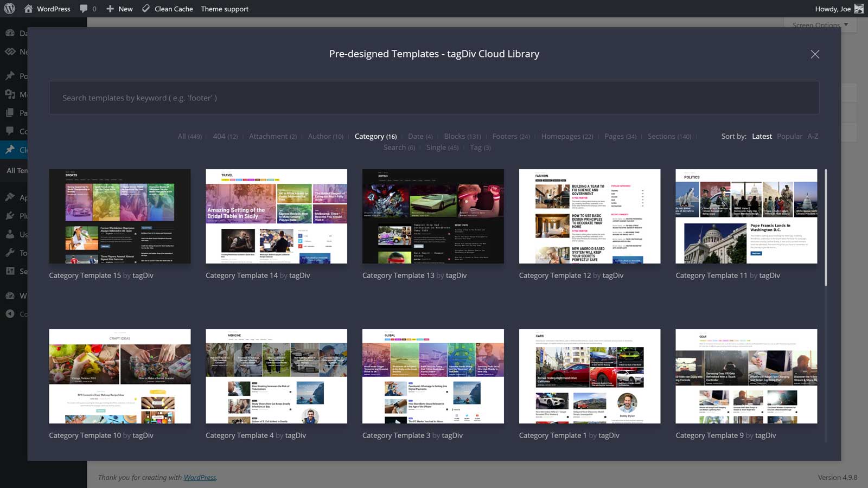
Task: Click the Users person icon in the sidebar
Action: click(x=10, y=234)
